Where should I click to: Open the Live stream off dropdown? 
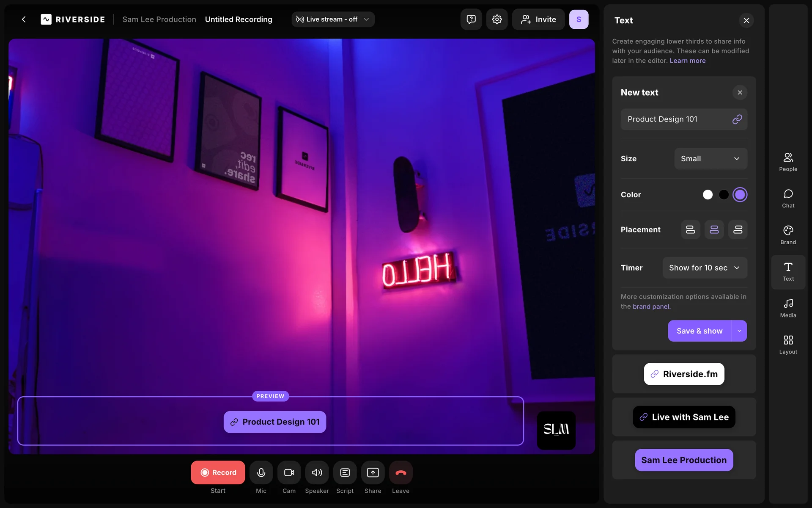click(333, 19)
